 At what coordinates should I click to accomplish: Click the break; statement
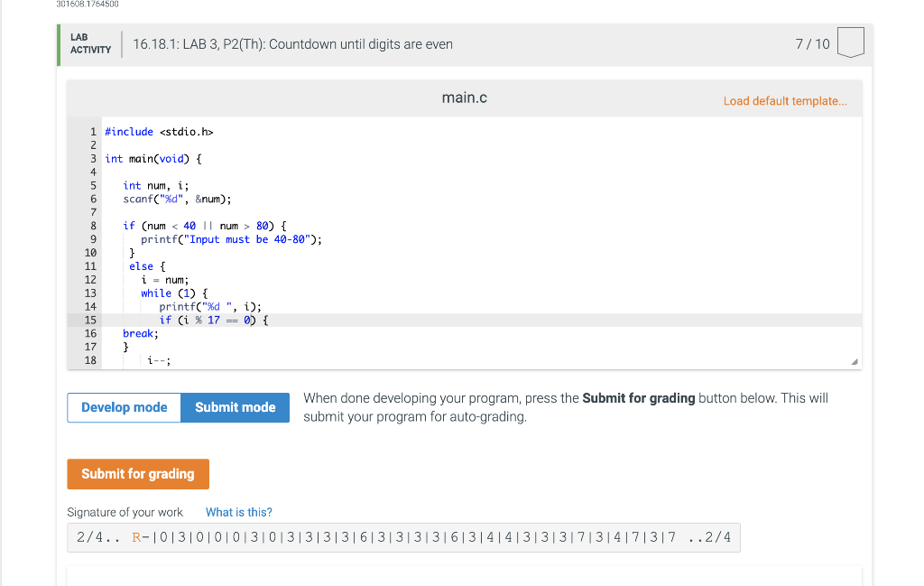click(x=141, y=334)
